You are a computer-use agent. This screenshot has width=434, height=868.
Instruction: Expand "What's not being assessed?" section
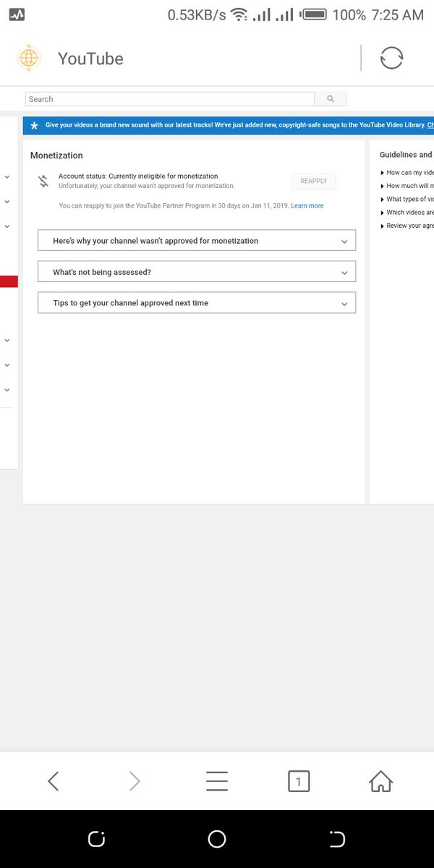197,272
